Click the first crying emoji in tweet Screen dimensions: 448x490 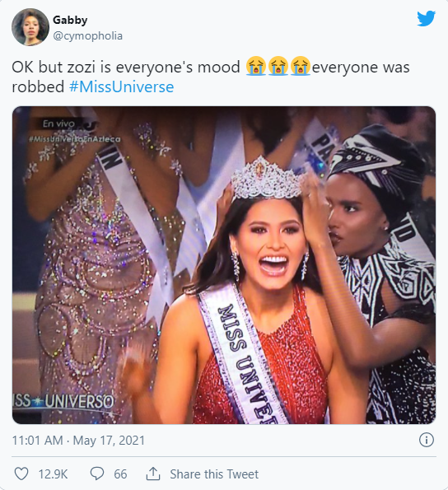(x=256, y=67)
